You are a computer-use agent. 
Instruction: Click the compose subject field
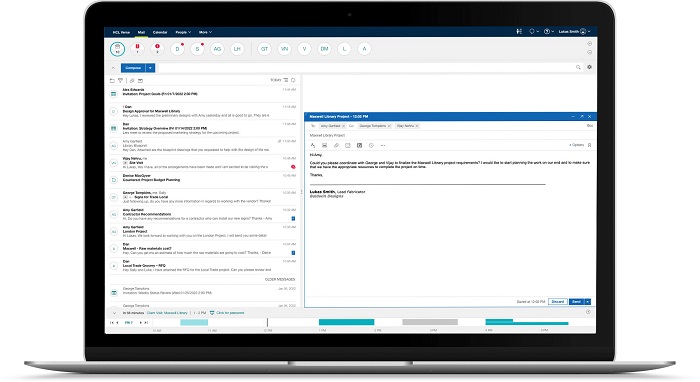point(450,135)
